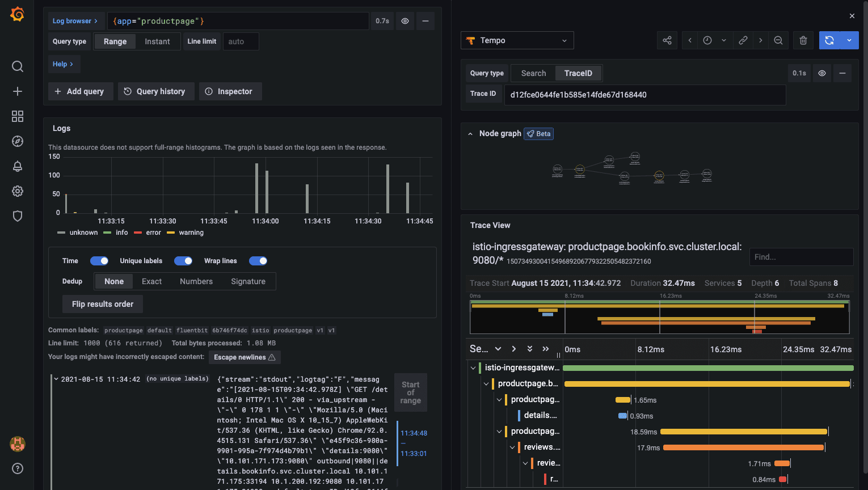
Task: Collapse the productpage.b... span in trace view
Action: click(x=486, y=383)
